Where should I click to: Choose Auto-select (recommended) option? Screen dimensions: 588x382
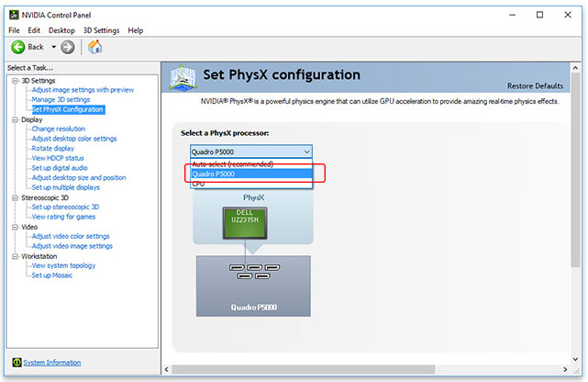pos(251,164)
